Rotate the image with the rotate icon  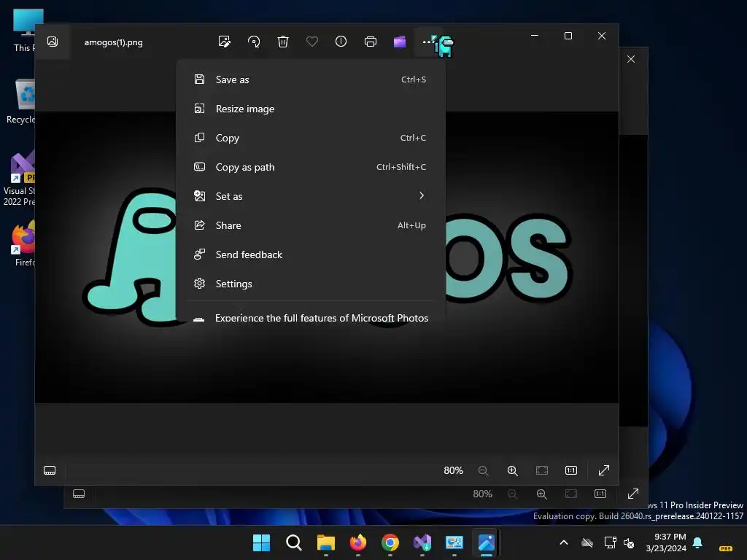tap(254, 42)
